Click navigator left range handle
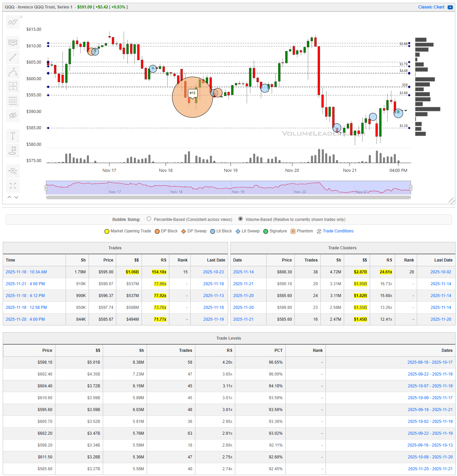 46,188
